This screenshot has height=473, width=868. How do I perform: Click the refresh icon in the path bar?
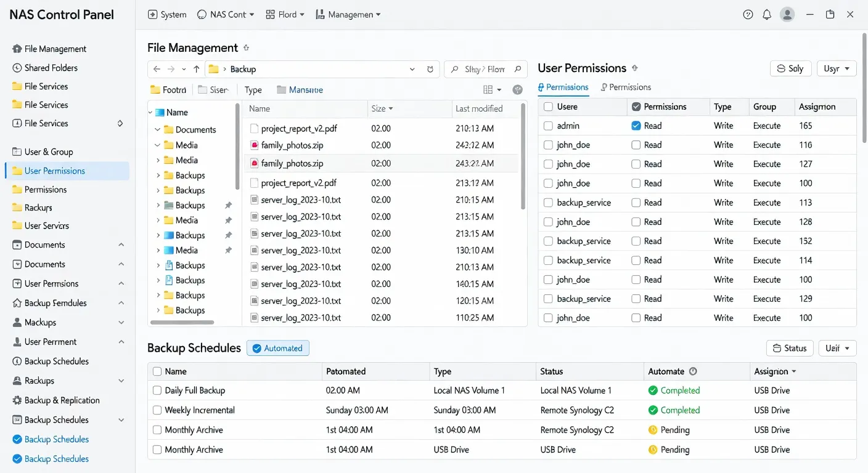(x=430, y=69)
